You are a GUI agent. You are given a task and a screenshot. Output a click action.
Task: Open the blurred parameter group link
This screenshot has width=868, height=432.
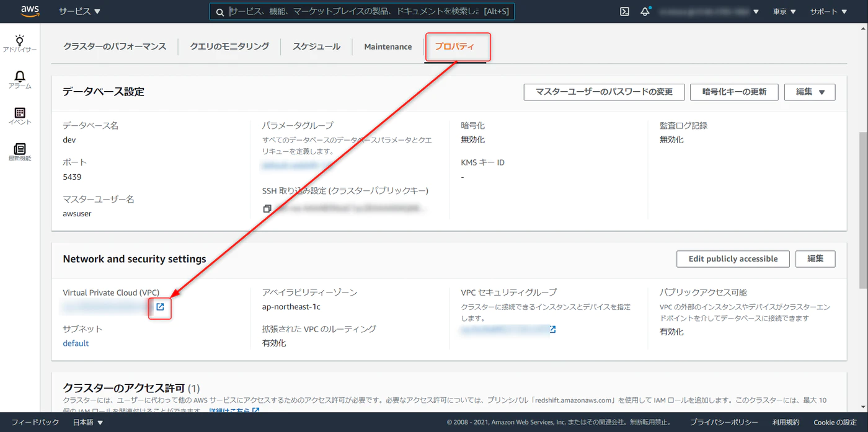pyautogui.click(x=298, y=166)
